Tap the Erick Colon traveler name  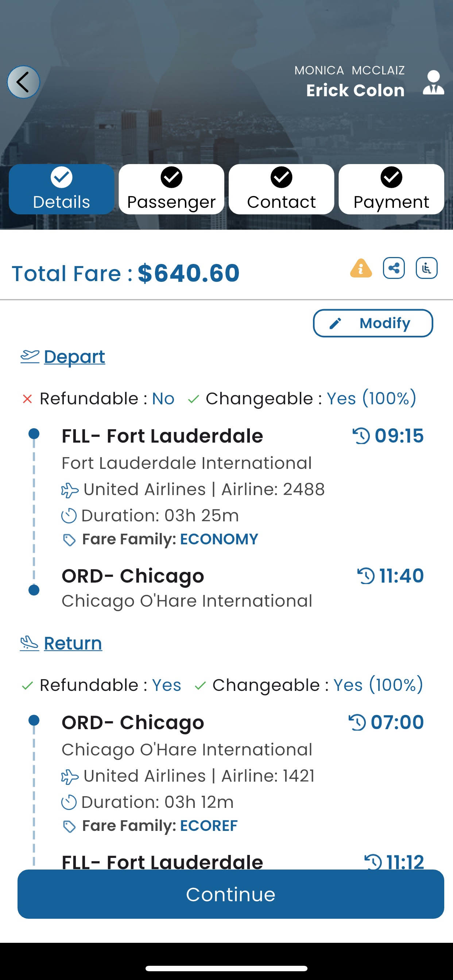click(355, 90)
